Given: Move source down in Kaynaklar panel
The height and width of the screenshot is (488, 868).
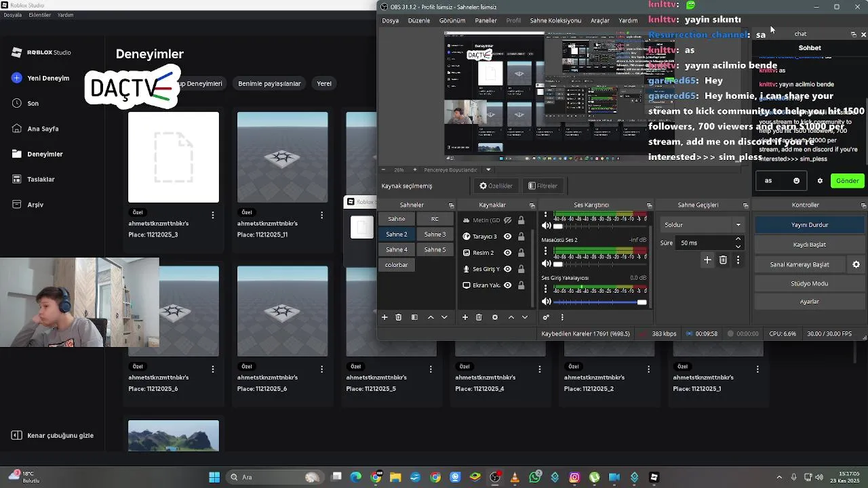Looking at the screenshot, I should 525,317.
